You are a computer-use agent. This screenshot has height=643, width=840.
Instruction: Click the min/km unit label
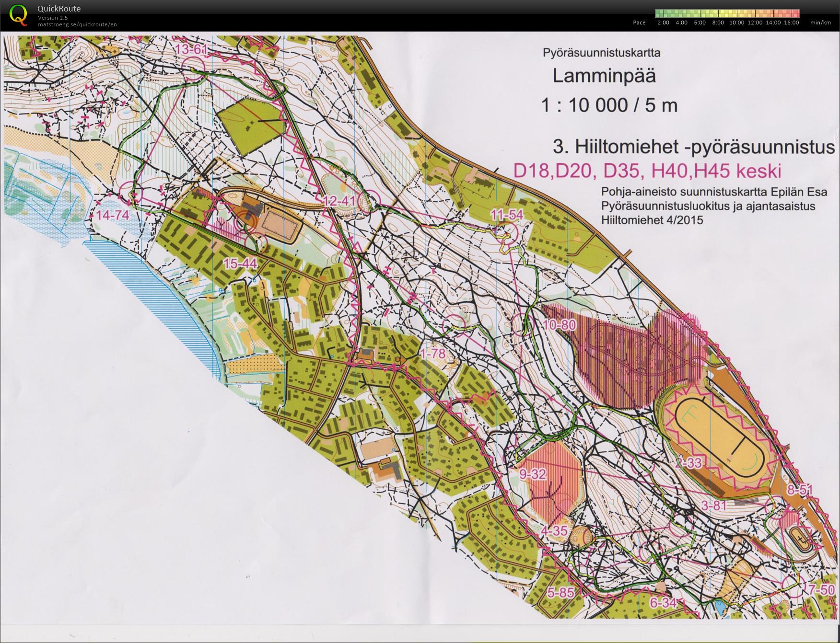820,23
